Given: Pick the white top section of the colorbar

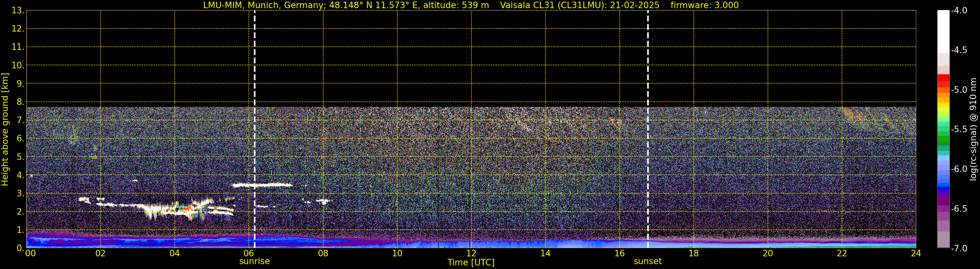Looking at the screenshot, I should pyautogui.click(x=943, y=31).
